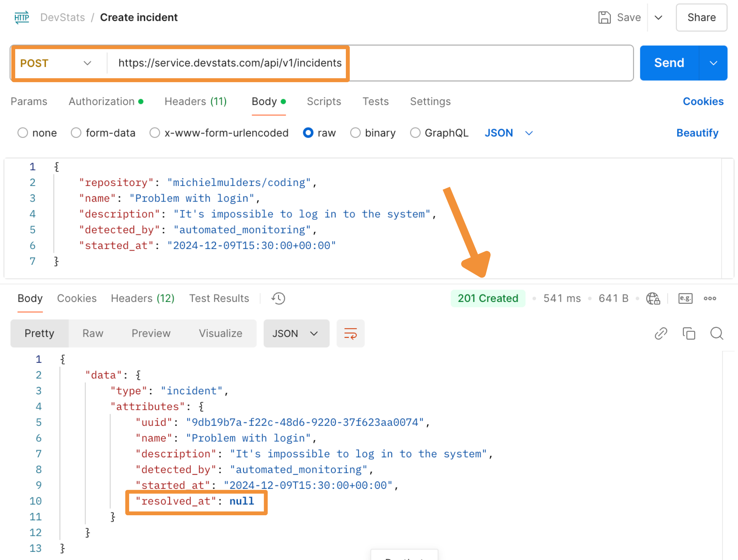Viewport: 738px width, 560px height.
Task: Open the raw body JSON format dropdown
Action: 508,133
